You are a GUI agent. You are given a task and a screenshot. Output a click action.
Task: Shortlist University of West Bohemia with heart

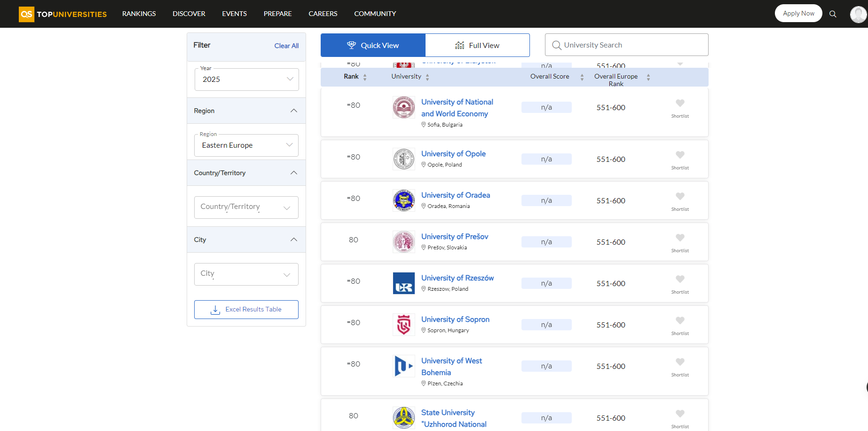click(680, 362)
